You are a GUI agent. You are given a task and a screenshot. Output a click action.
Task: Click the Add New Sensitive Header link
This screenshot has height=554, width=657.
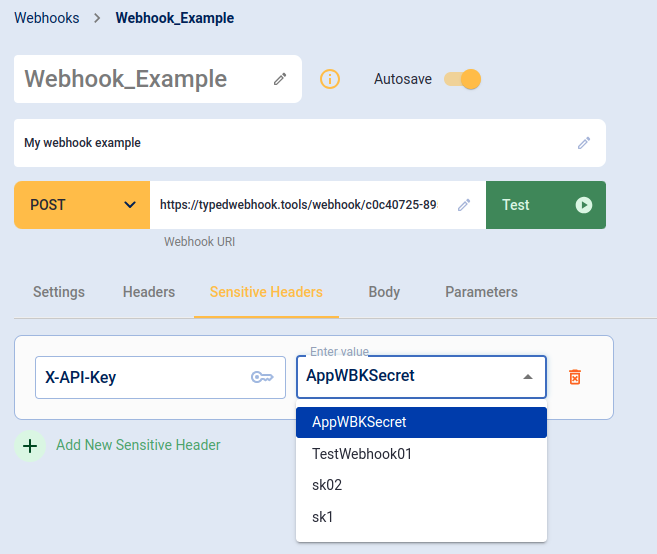click(138, 445)
